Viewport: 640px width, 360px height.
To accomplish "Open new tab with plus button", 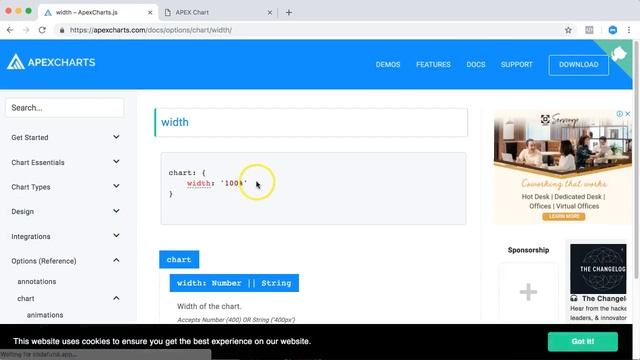I will point(289,12).
